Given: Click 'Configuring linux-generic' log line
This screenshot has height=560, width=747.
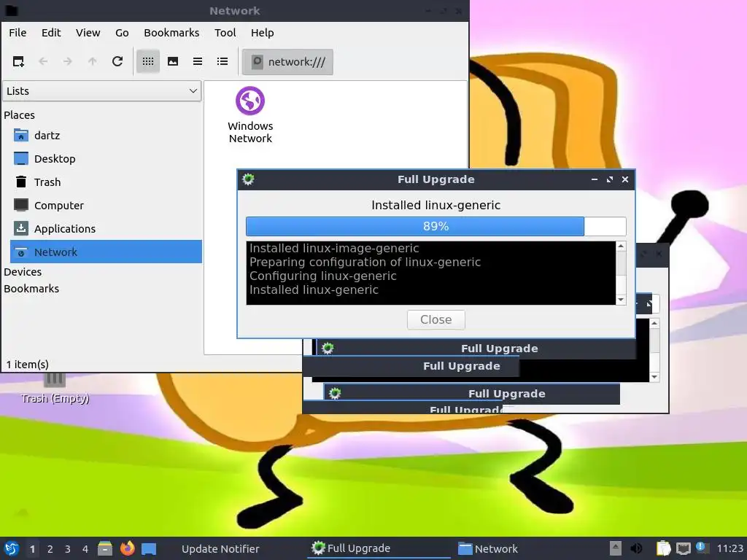Looking at the screenshot, I should 322,276.
